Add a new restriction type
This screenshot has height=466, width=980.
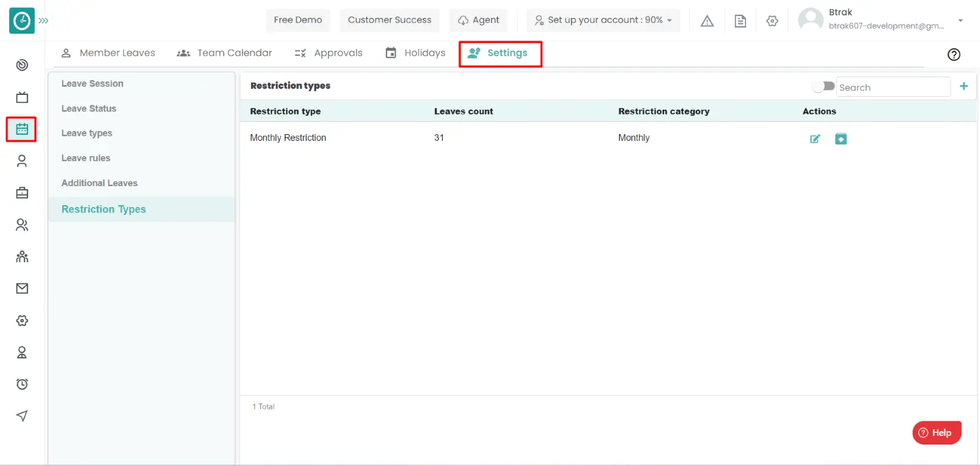(963, 86)
